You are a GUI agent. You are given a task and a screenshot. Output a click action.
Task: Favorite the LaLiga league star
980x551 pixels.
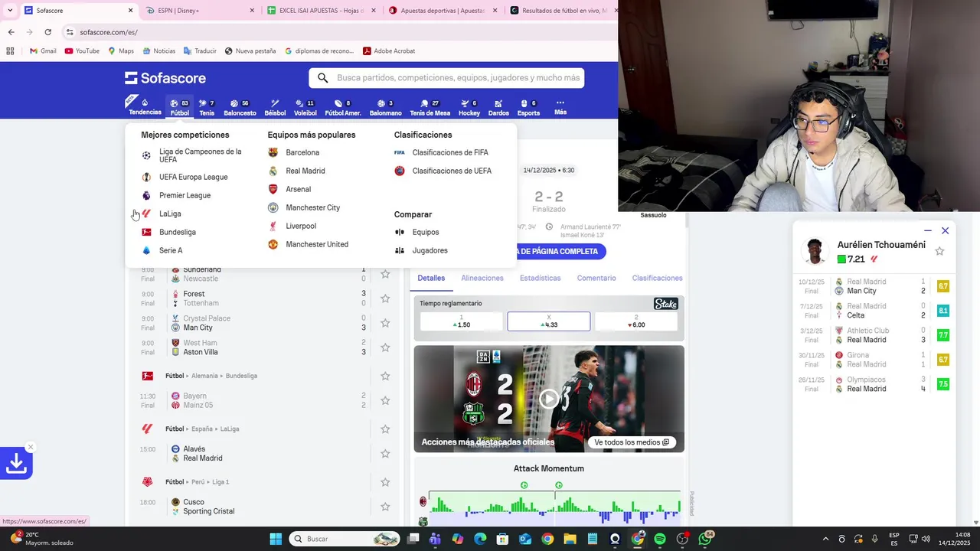tap(385, 429)
